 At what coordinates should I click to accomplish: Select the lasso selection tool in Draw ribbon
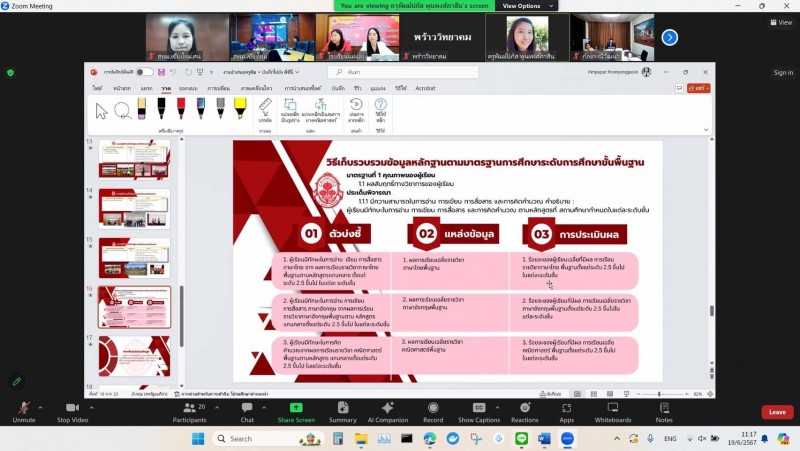(x=122, y=111)
